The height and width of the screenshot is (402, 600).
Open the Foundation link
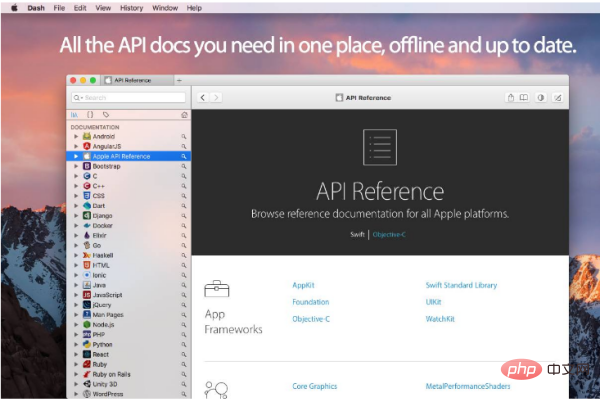point(311,302)
